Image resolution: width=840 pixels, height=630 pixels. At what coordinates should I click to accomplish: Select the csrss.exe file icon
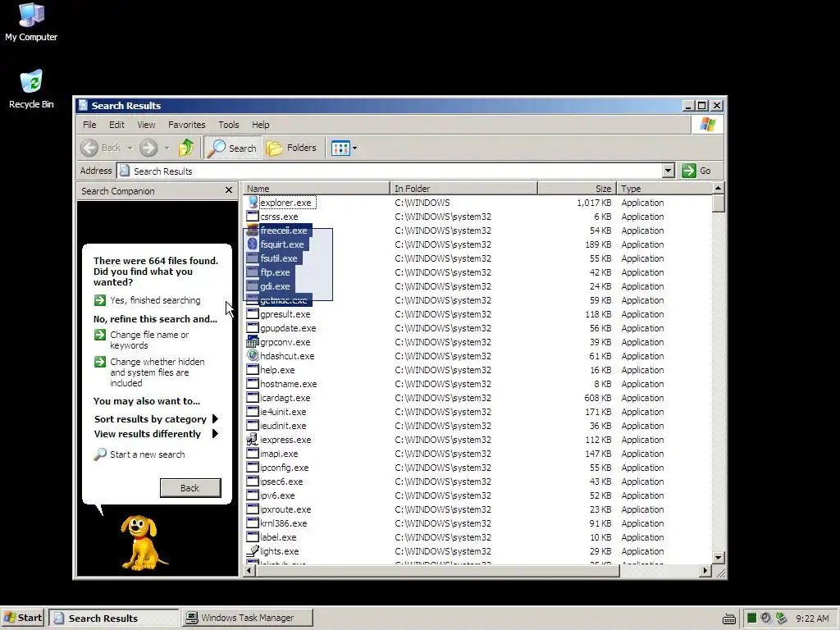click(253, 217)
